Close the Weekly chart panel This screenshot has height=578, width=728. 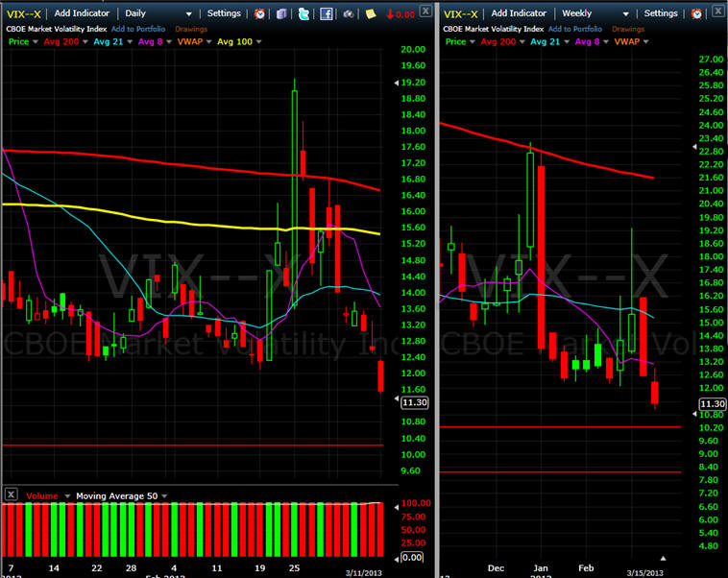(718, 13)
